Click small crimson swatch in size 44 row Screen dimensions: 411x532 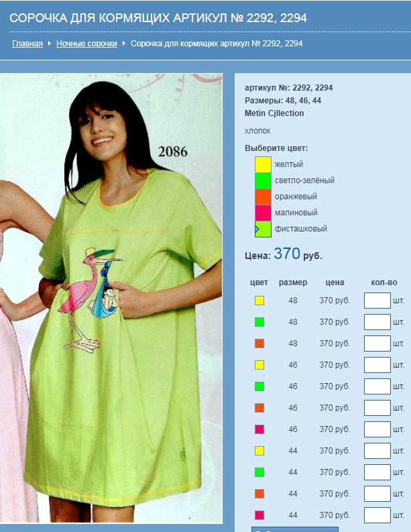tap(259, 515)
